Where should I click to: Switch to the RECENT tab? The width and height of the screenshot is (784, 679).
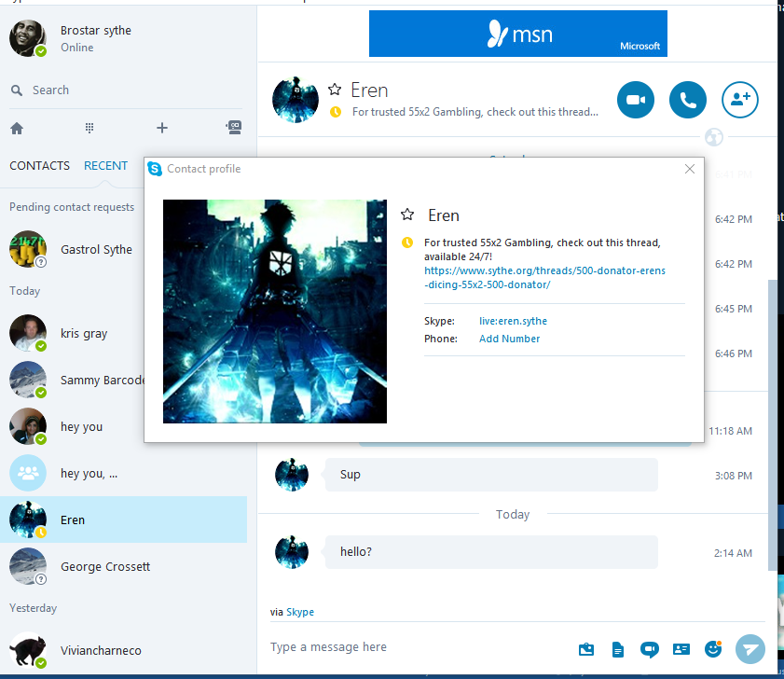pos(105,166)
